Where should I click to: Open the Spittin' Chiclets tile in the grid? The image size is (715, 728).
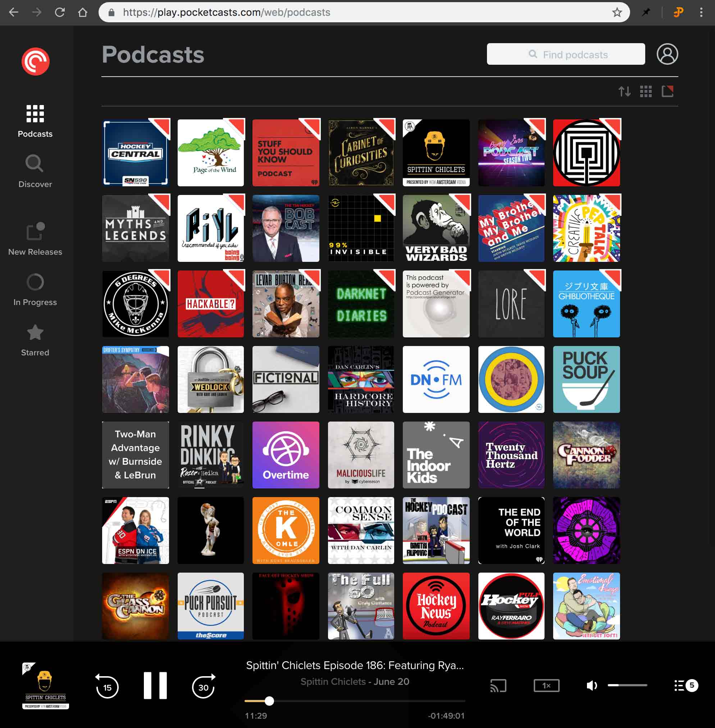(436, 153)
